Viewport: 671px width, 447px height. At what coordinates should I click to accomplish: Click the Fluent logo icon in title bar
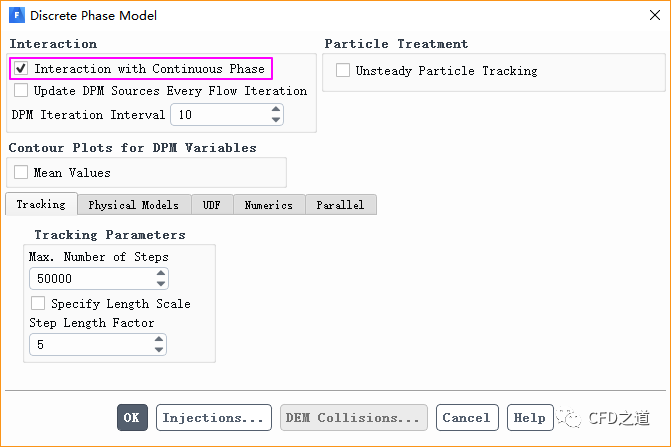coord(17,16)
